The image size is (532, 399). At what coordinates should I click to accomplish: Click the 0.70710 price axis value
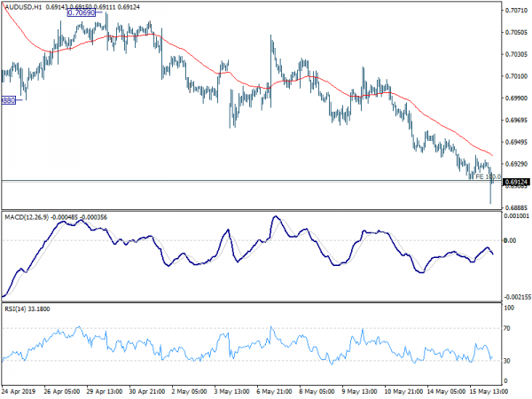point(516,11)
